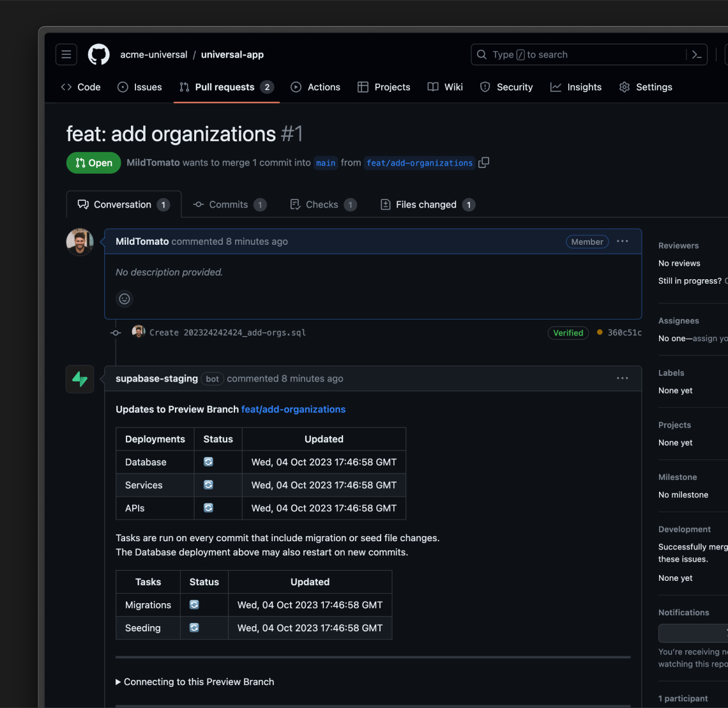
Task: Click feat/add-organizations head branch link
Action: (x=420, y=163)
